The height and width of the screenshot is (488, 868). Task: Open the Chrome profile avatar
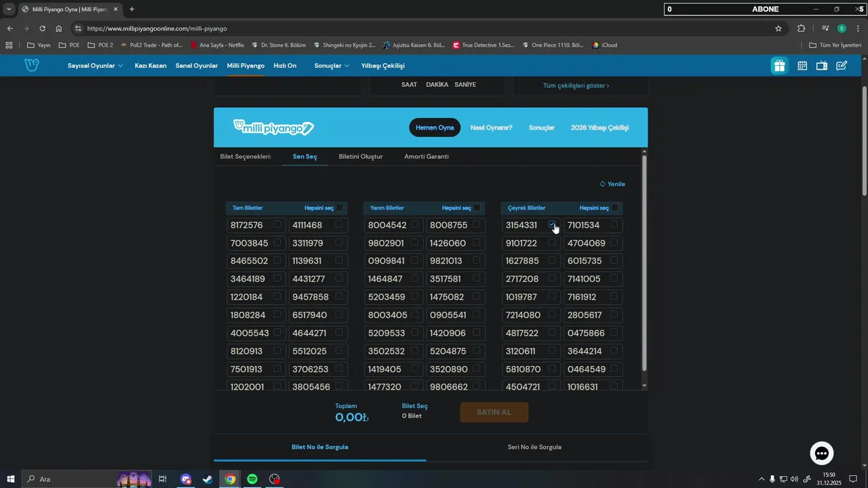click(x=842, y=28)
